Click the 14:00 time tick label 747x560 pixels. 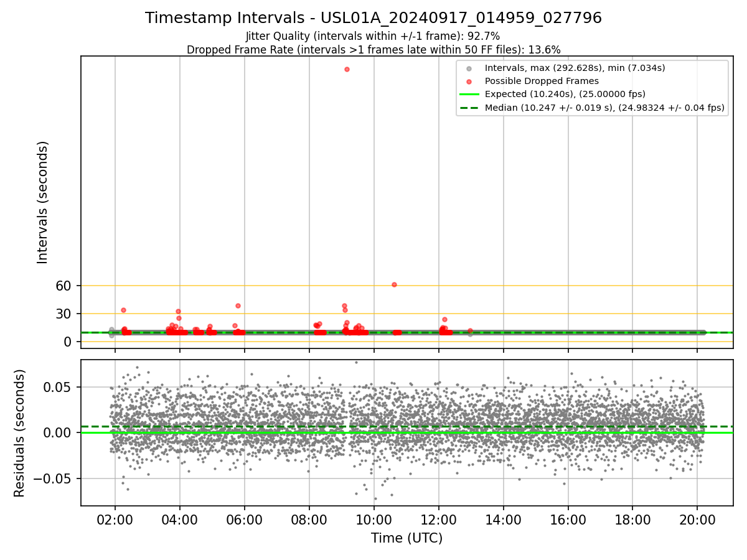pos(504,519)
